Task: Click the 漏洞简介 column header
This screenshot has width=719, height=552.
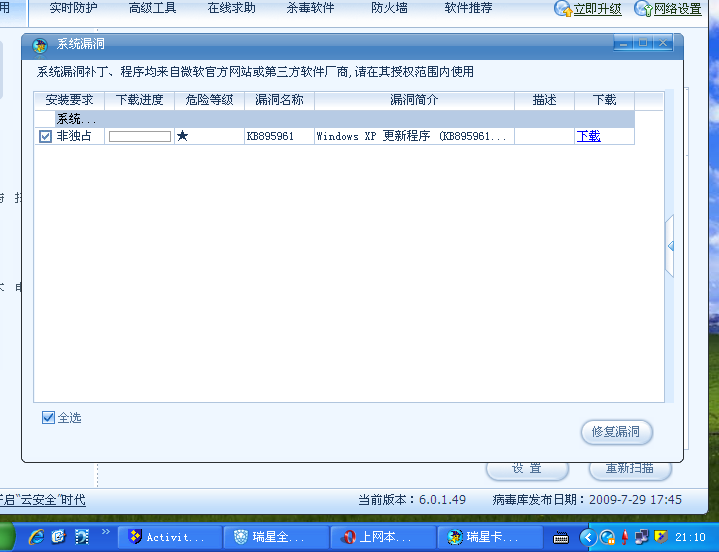Action: tap(414, 100)
